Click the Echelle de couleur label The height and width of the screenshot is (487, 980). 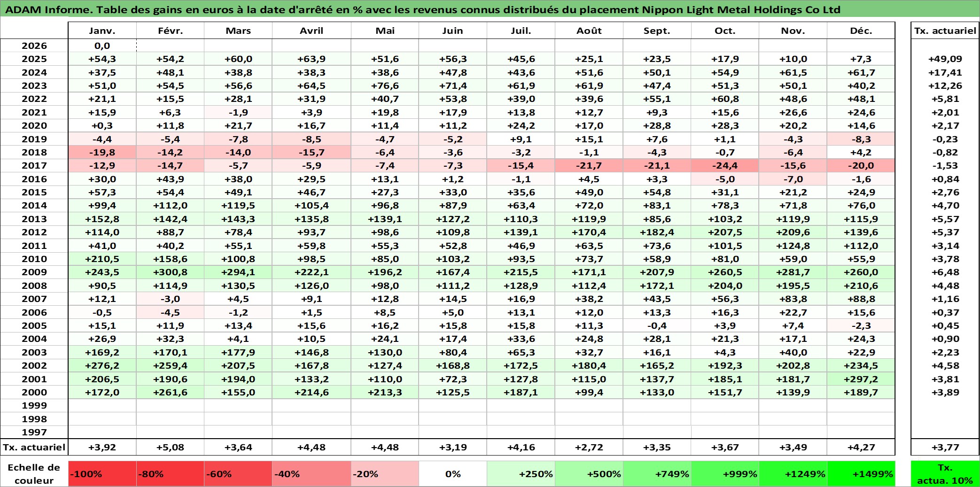34,474
